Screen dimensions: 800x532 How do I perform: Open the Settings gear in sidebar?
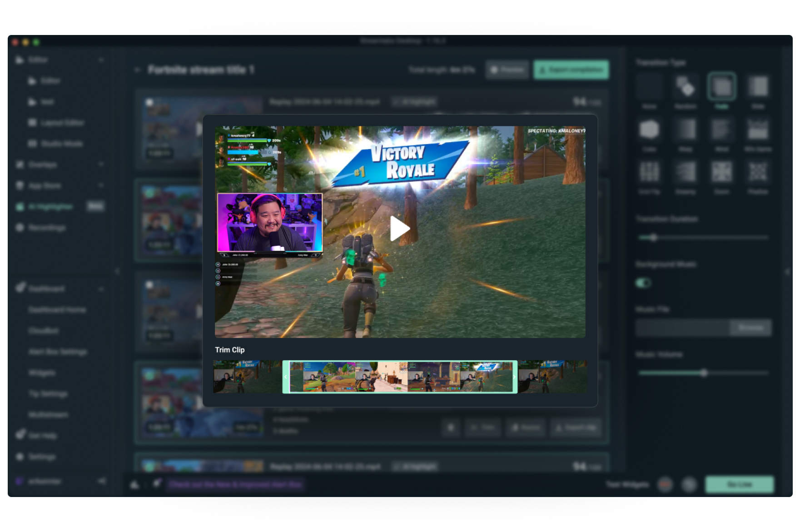[20, 456]
